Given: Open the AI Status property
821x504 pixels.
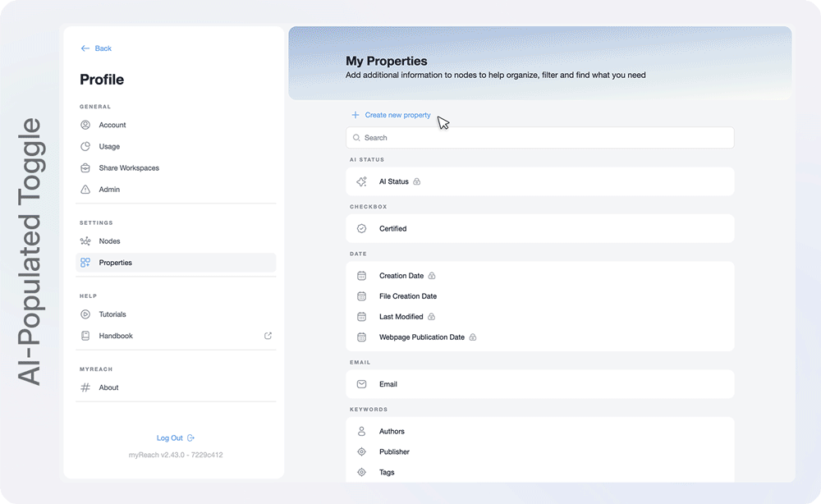Looking at the screenshot, I should pos(393,181).
